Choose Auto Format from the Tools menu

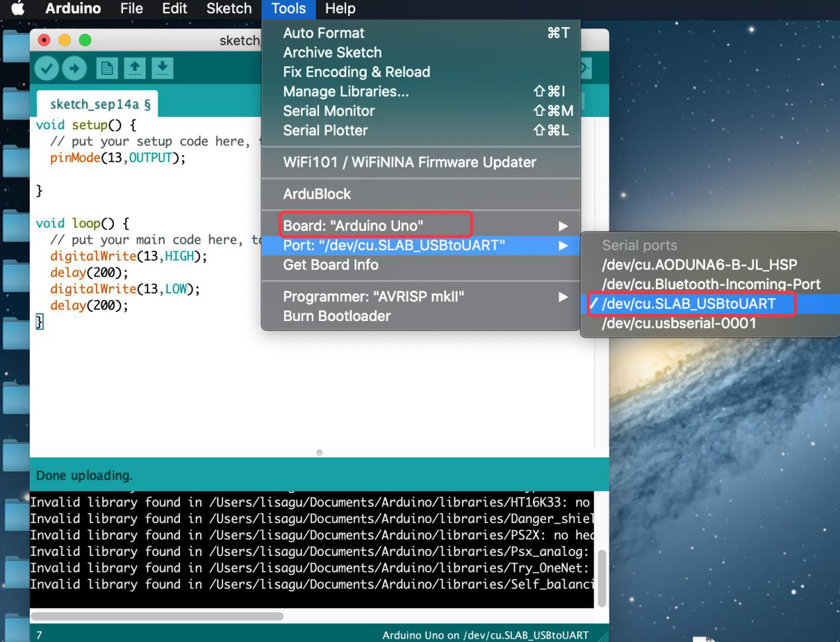421,33
